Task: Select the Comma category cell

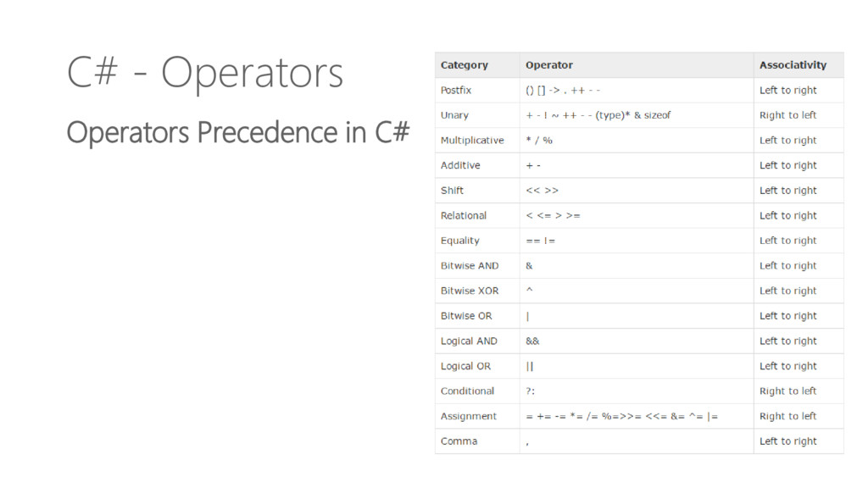Action: pyautogui.click(x=477, y=441)
